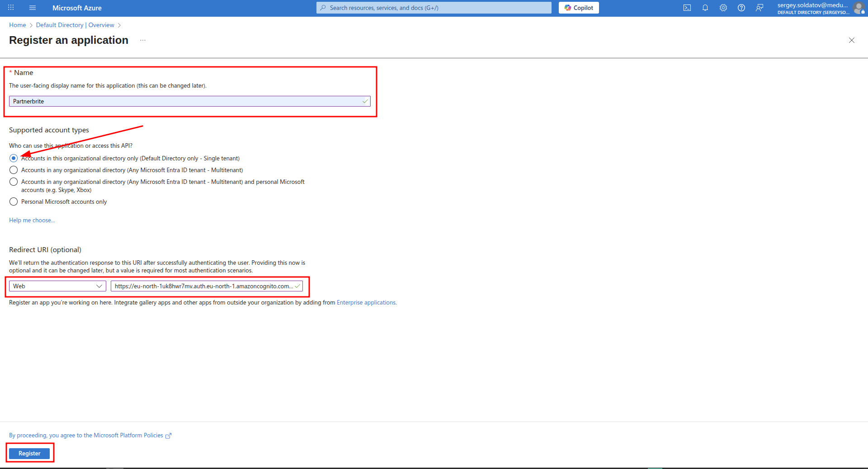Open Support and troubleshooting help icon
The image size is (868, 469).
pyautogui.click(x=741, y=8)
